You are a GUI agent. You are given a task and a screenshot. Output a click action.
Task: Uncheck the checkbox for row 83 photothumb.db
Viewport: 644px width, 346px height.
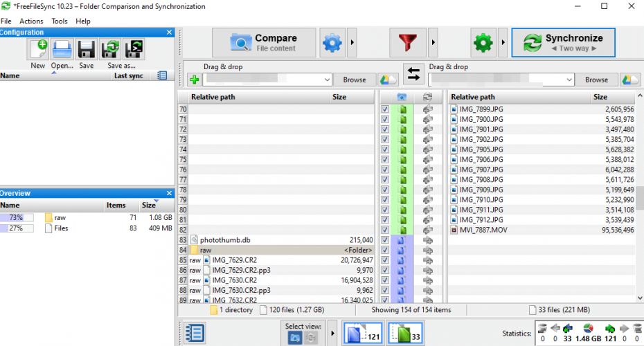point(385,239)
